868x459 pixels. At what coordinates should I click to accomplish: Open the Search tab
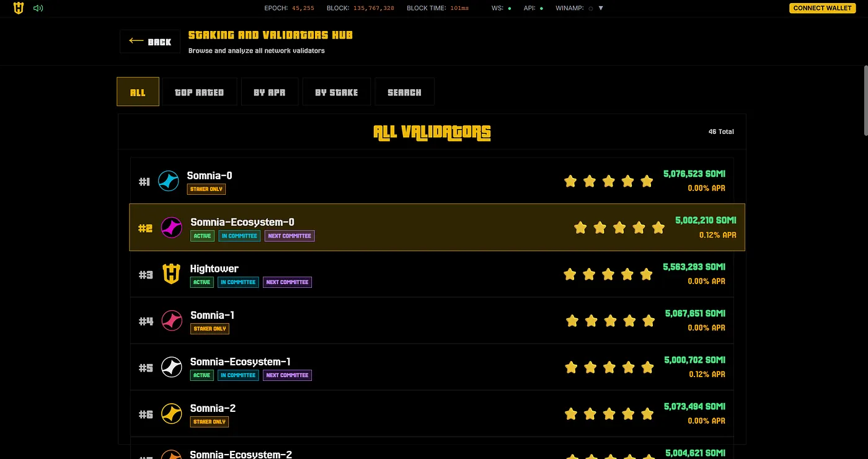(404, 92)
